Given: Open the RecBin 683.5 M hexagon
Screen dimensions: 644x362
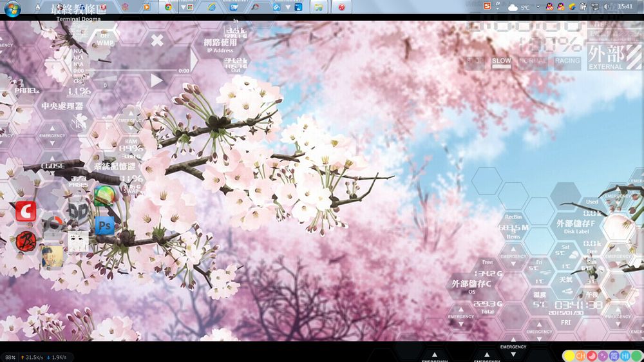Looking at the screenshot, I should tap(513, 226).
